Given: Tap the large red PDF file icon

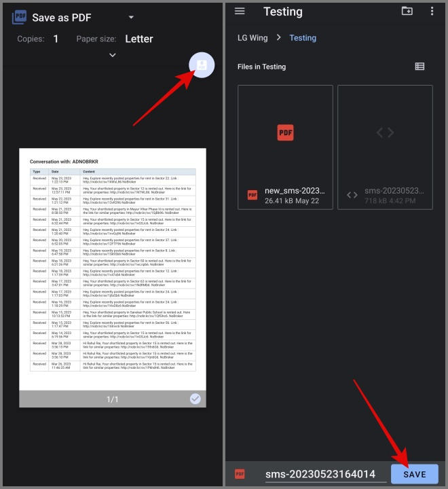Looking at the screenshot, I should [x=285, y=132].
